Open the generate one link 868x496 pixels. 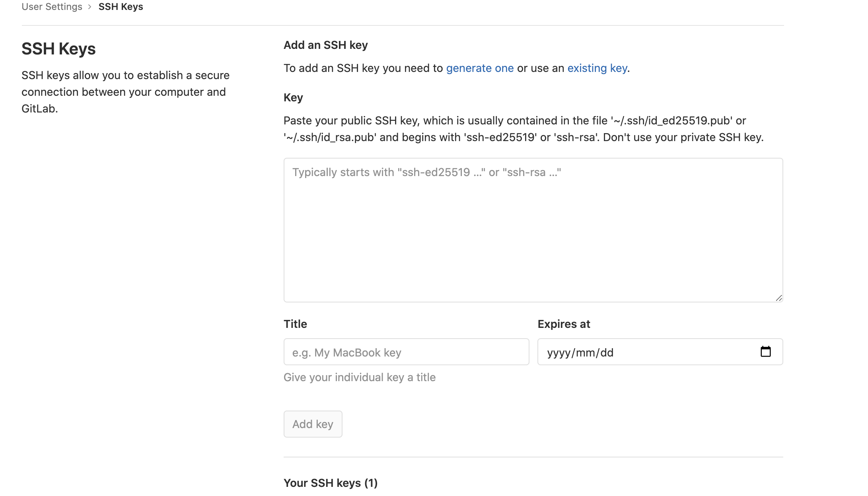pyautogui.click(x=480, y=68)
